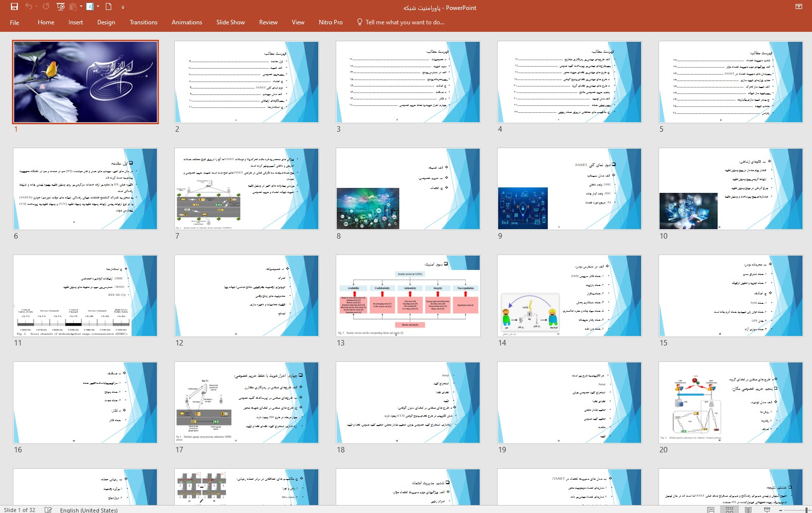812x513 pixels.
Task: Open the paste options dropdown arrow
Action: 80,7
